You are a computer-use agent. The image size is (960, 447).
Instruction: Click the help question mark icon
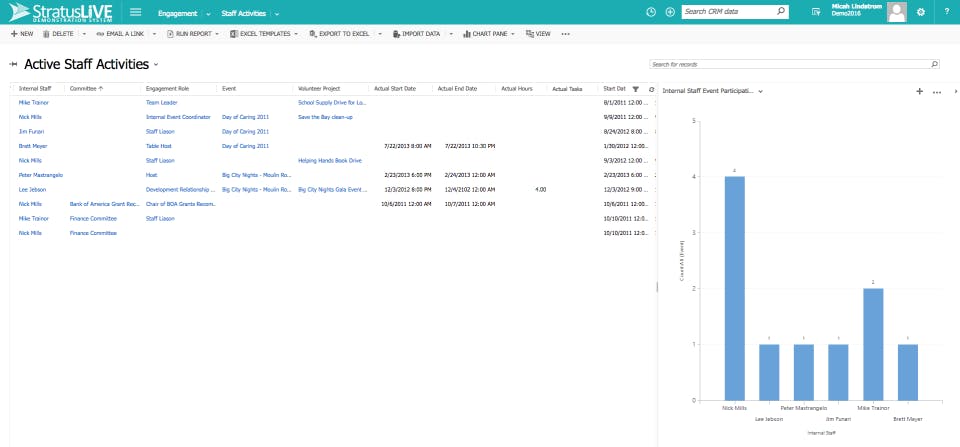[x=946, y=12]
